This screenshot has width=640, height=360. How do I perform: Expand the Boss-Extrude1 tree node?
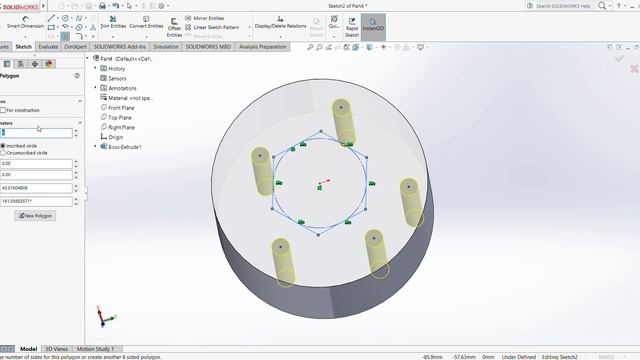(x=96, y=147)
